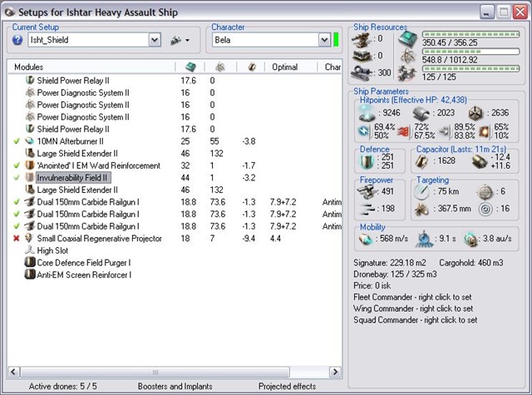Image resolution: width=532 pixels, height=395 pixels.
Task: Click the Defence shield tank icon
Action: click(367, 161)
